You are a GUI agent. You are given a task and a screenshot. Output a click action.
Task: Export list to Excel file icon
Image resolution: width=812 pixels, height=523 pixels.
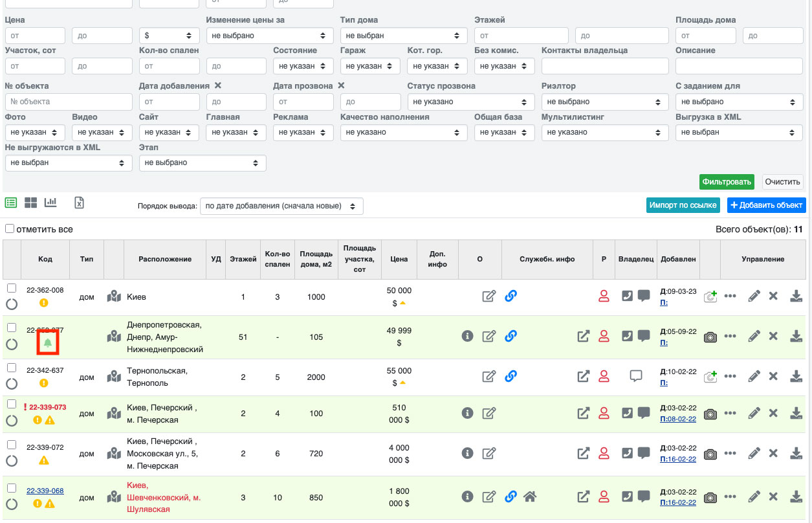point(79,203)
